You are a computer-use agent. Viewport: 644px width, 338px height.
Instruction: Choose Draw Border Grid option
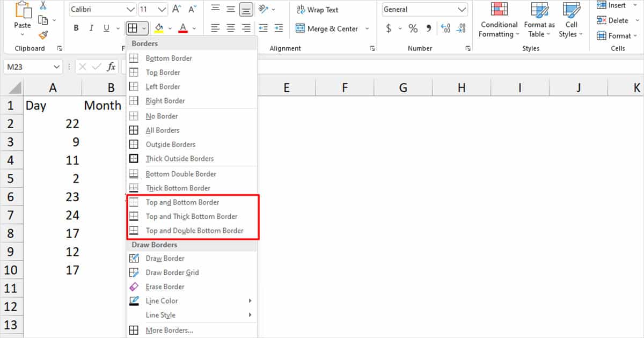191,273
